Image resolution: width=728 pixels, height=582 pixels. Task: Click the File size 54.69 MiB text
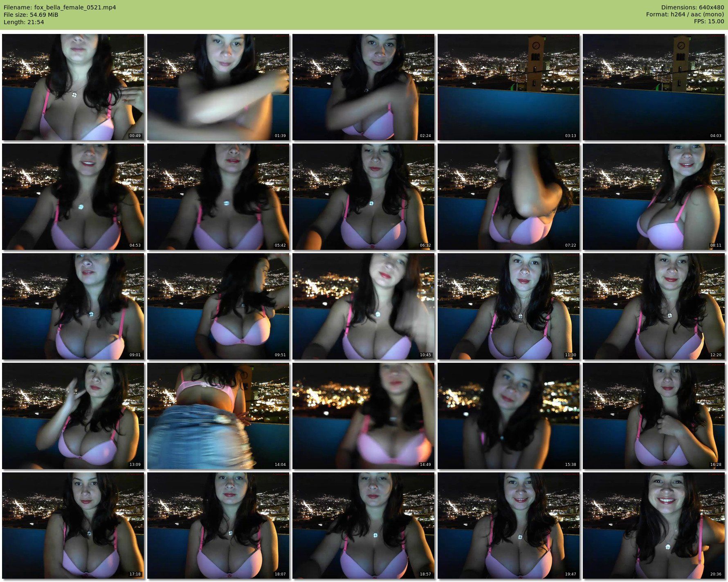31,15
